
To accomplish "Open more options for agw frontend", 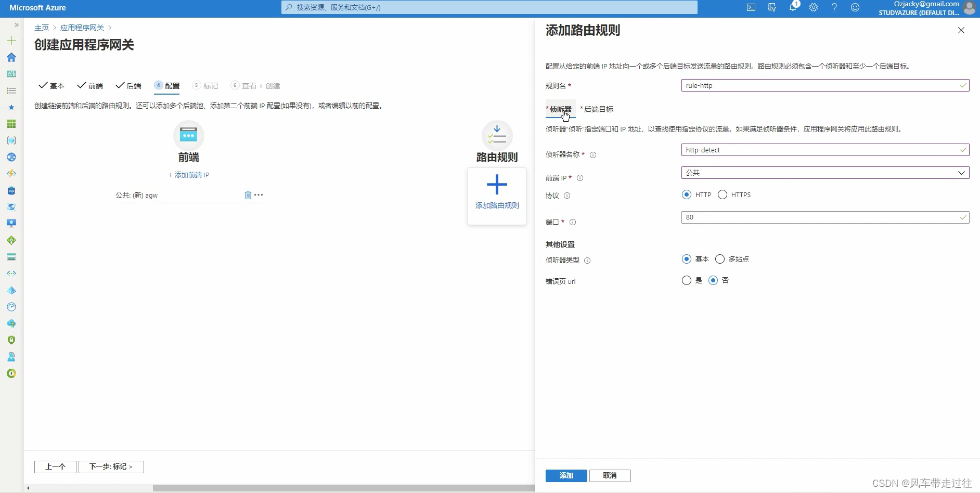I will pyautogui.click(x=259, y=195).
